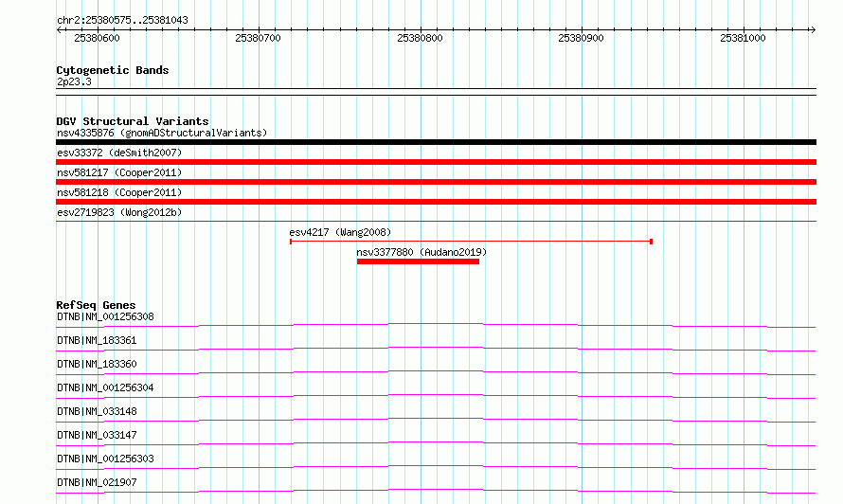Click the 25380800 ruler position label
Screen dimensions: 843x504
(x=420, y=38)
